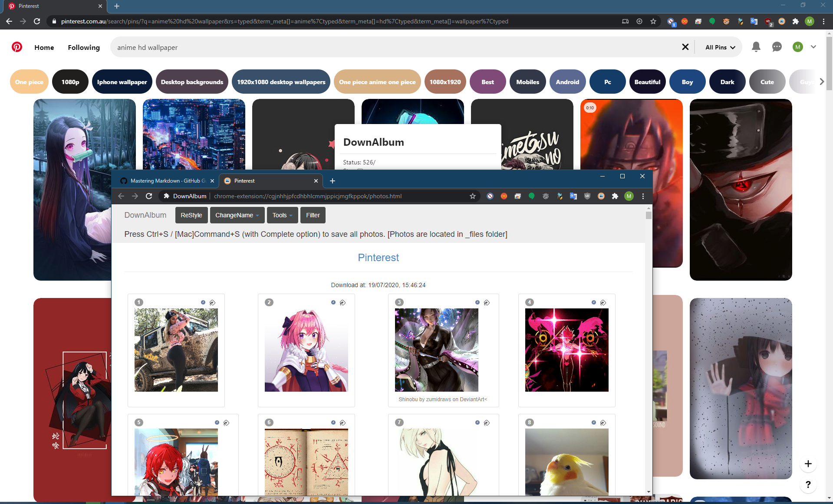Select the purple Best chip
This screenshot has width=833, height=504.
(487, 82)
